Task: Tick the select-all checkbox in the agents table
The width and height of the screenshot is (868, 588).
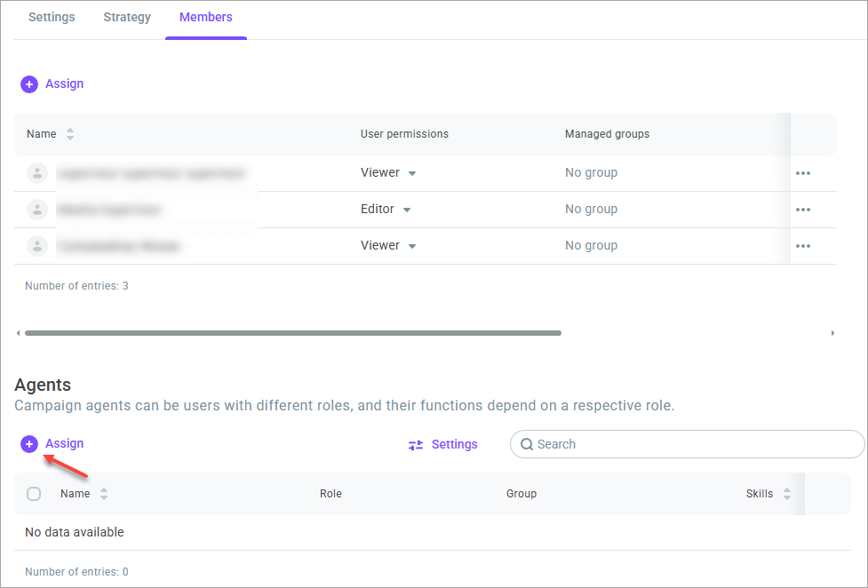Action: click(x=34, y=494)
